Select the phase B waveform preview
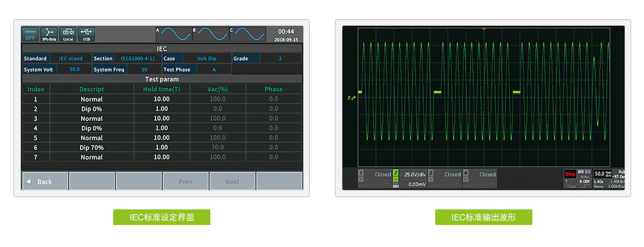The image size is (644, 247). coord(210,34)
